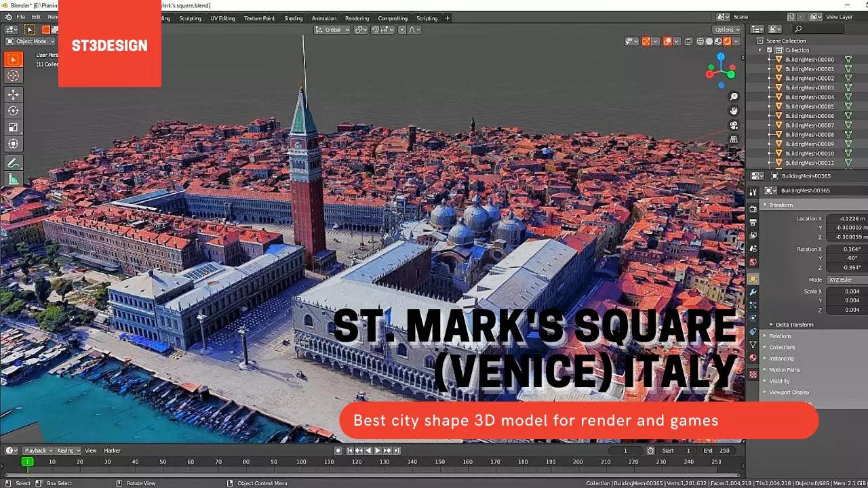Open the Playback dropdown in timeline

click(36, 450)
